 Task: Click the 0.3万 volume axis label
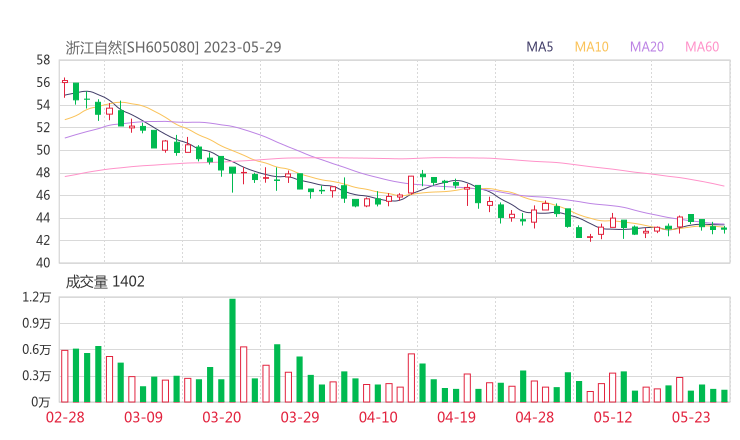click(36, 376)
